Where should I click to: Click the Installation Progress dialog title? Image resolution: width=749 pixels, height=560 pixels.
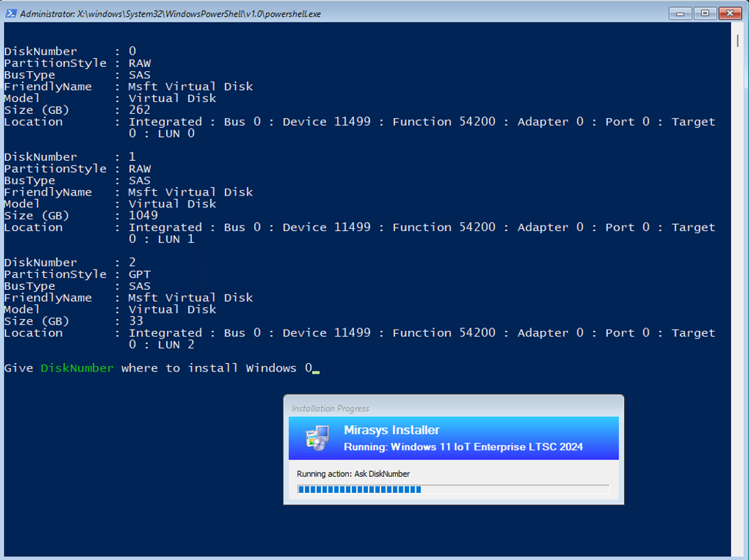(x=330, y=408)
